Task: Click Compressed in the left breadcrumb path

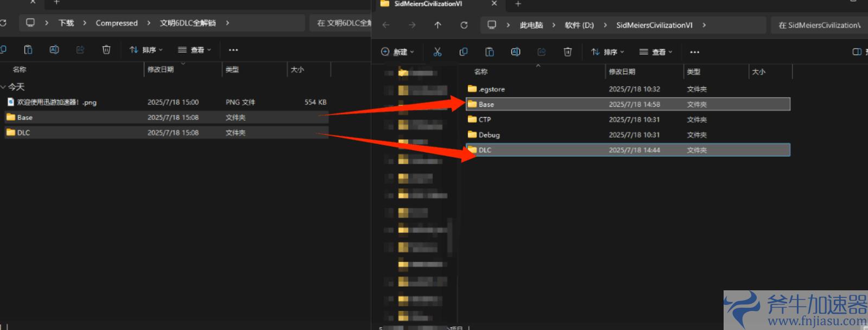Action: (117, 23)
